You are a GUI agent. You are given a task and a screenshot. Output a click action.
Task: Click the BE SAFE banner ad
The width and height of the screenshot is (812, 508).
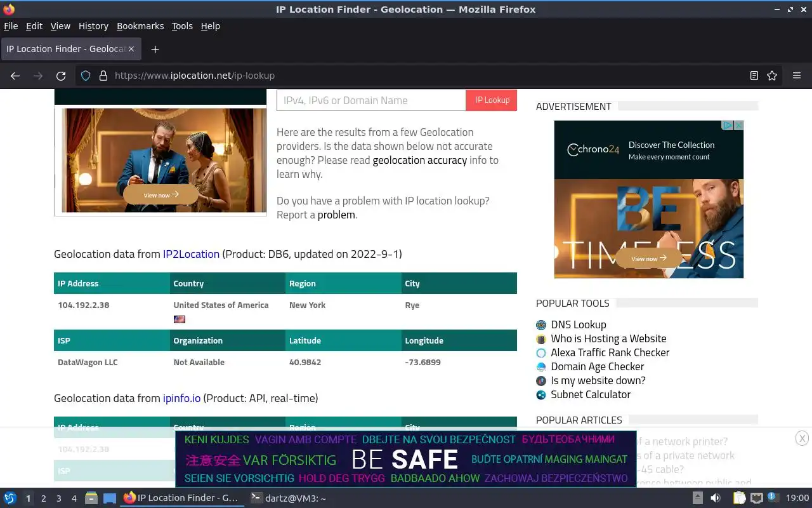406,459
